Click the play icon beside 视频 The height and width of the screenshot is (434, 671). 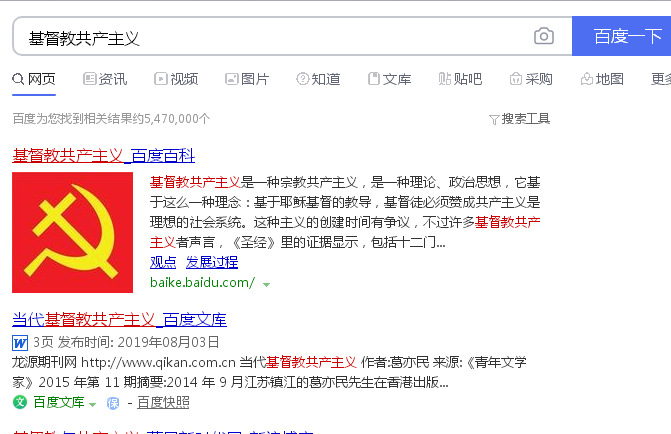[x=160, y=79]
